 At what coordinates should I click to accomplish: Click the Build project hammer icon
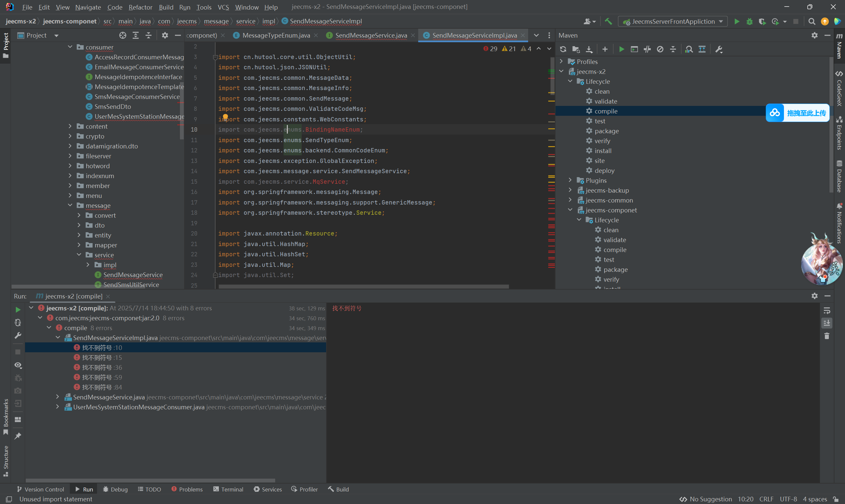608,21
